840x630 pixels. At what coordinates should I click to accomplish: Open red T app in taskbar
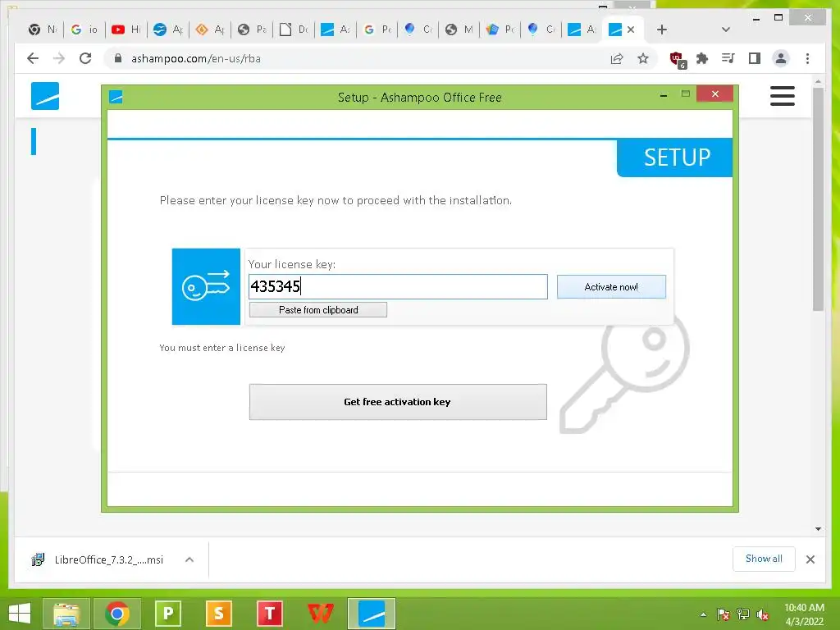pyautogui.click(x=269, y=614)
